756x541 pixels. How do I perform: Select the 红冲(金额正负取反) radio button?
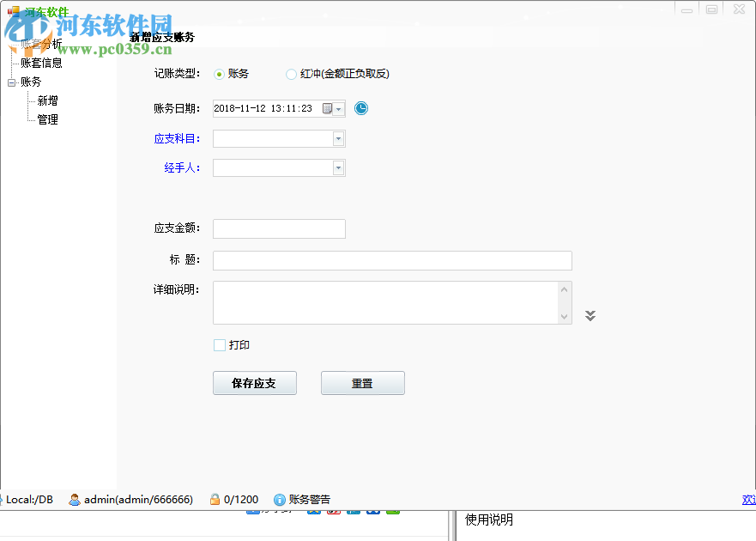[x=292, y=74]
